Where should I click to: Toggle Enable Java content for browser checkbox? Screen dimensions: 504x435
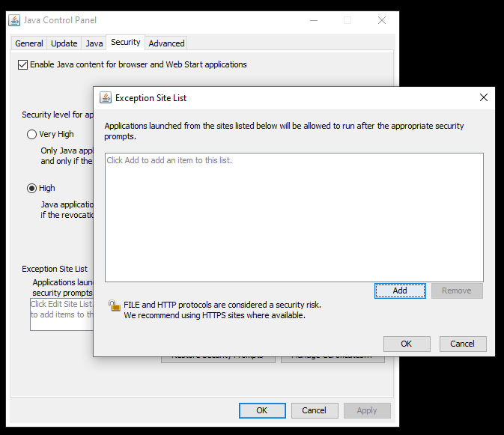point(22,64)
